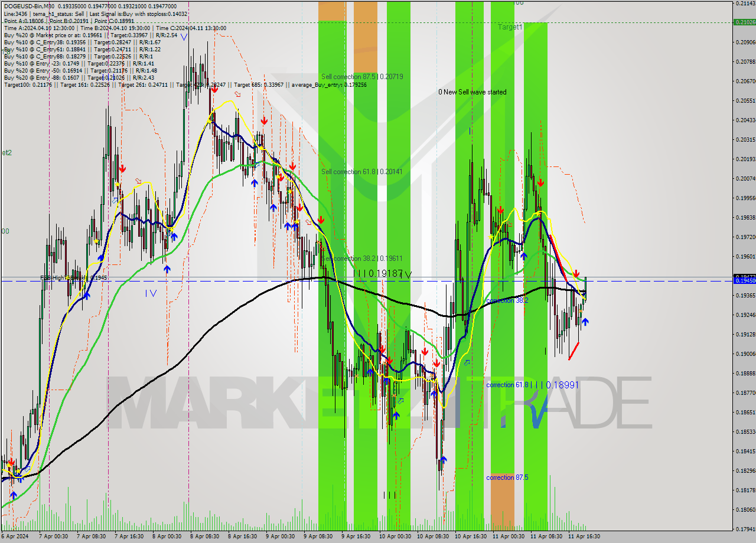Viewport: 756px width, 543px height.
Task: Click the 0.18415 price axis label
Action: [745, 452]
